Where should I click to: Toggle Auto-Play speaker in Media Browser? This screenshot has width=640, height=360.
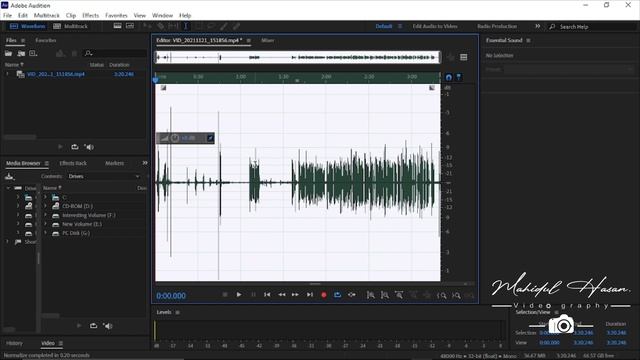(108, 326)
